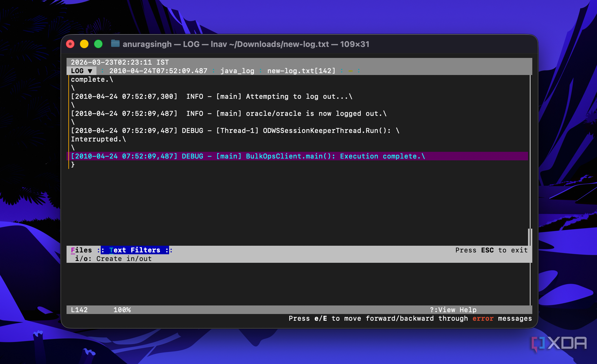The image size is (597, 364).
Task: Minimize the terminal with the yellow button
Action: point(84,44)
